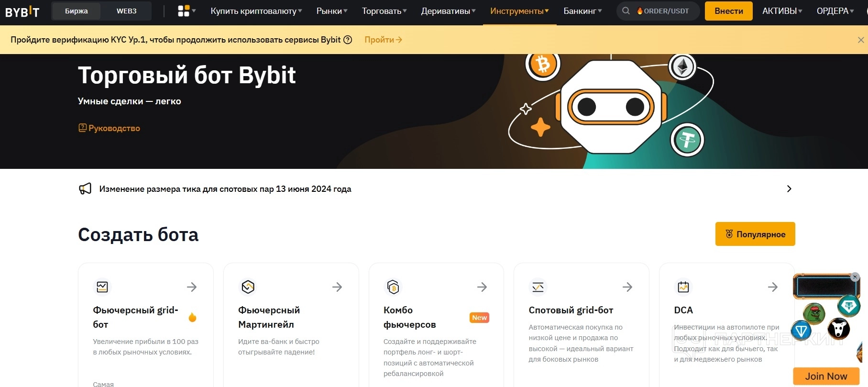Click the ORDER/USDT search field
Screen dimensions: 868x387
click(658, 11)
